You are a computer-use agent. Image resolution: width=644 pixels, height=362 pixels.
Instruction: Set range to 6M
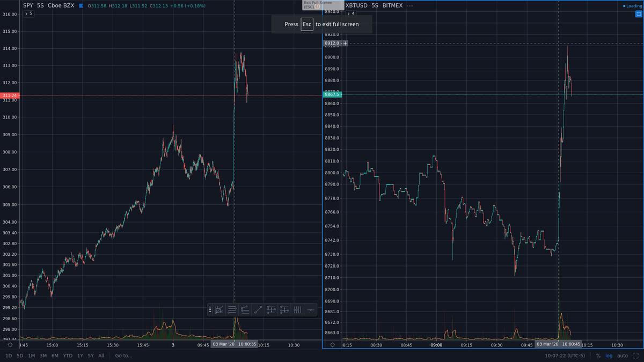click(55, 356)
